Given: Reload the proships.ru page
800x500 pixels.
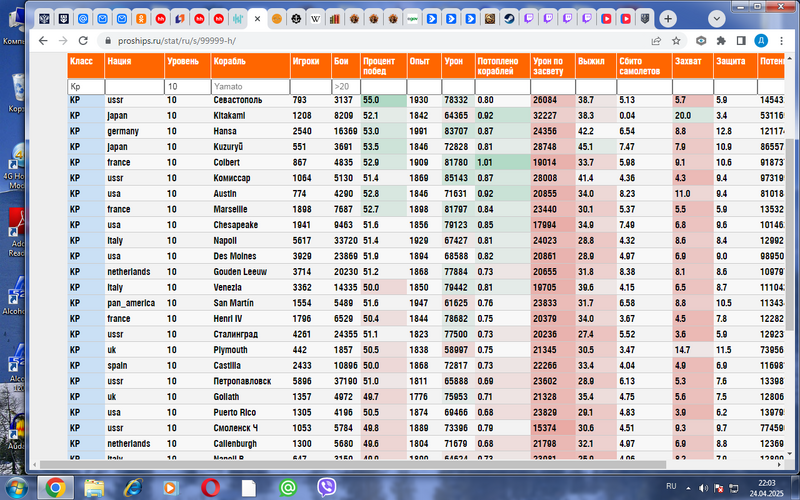Looking at the screenshot, I should pos(83,41).
